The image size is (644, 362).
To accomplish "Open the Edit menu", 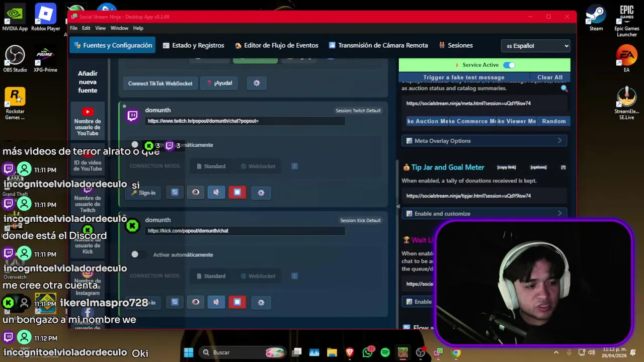I will pos(86,28).
